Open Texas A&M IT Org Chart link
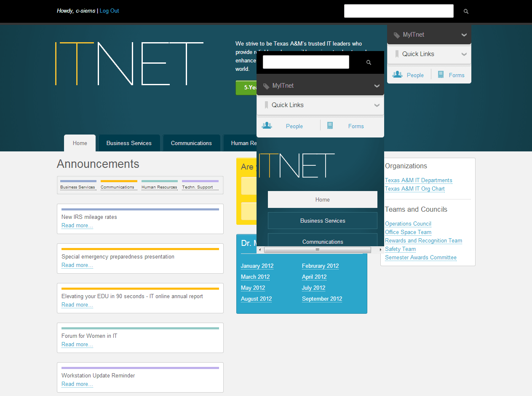This screenshot has width=532, height=396. click(x=414, y=189)
